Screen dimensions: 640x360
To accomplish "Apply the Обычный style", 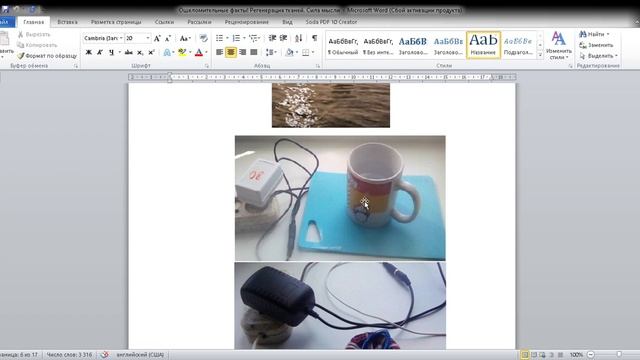I will click(x=343, y=45).
